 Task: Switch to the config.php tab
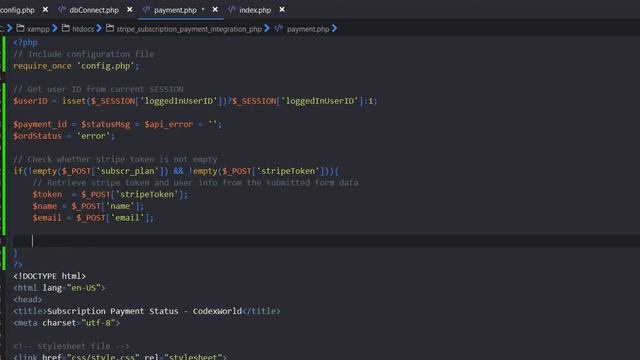[17, 10]
